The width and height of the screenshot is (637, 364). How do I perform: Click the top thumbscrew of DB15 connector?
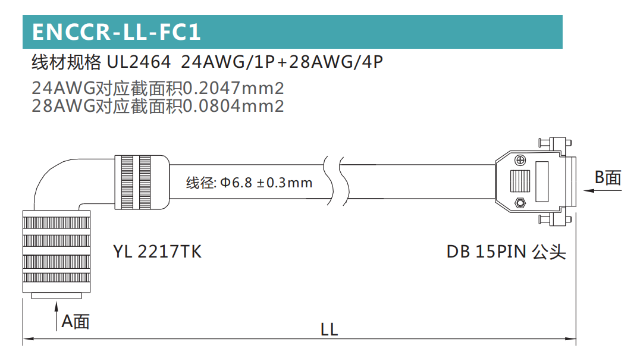555,143
